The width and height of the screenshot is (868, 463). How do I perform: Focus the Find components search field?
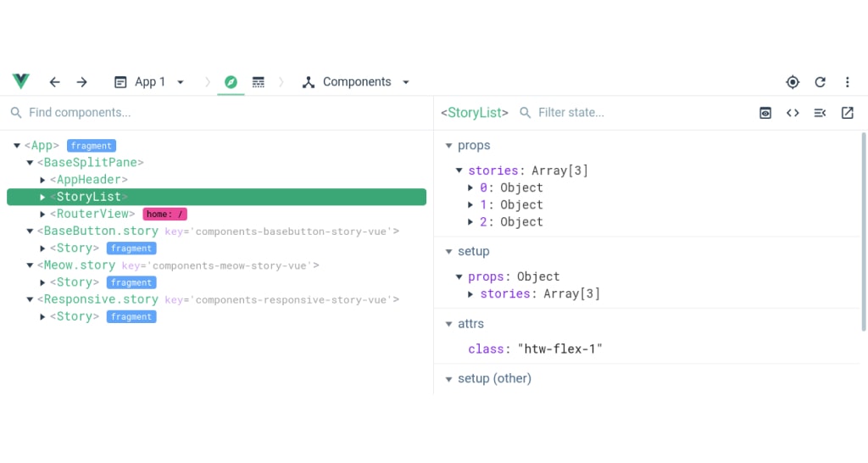[x=217, y=113]
